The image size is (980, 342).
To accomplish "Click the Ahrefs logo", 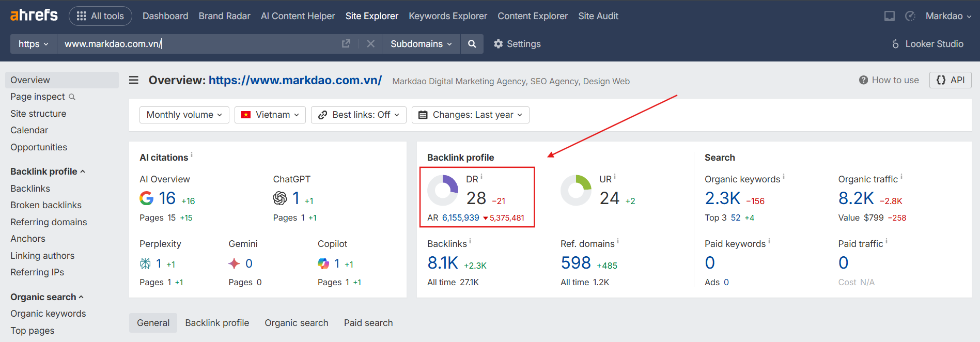I will pyautogui.click(x=34, y=15).
